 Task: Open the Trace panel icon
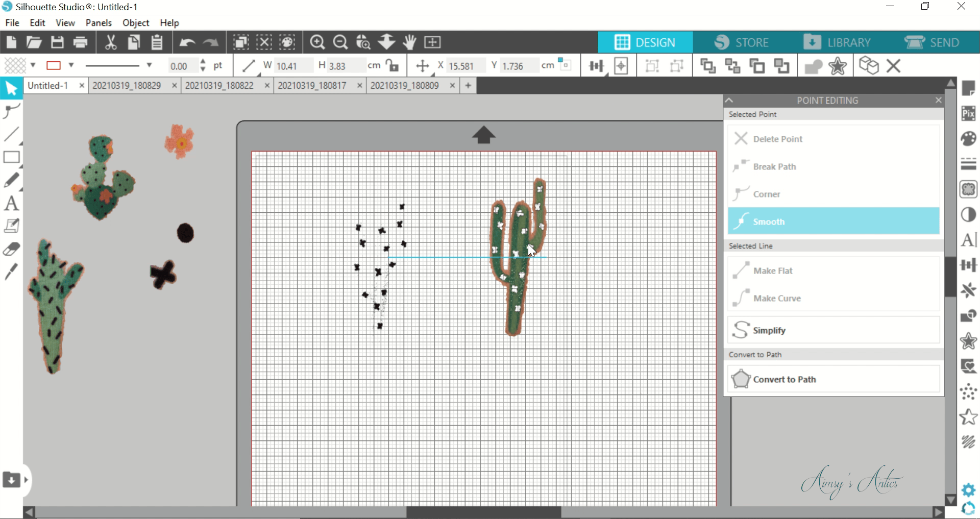pos(968,189)
